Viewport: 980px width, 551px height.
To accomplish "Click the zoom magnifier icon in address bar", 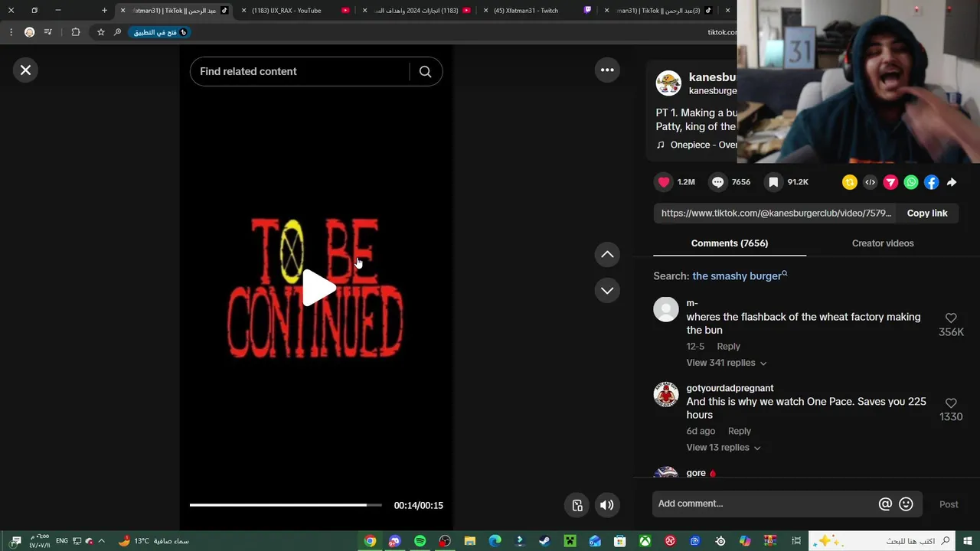I will tap(117, 32).
